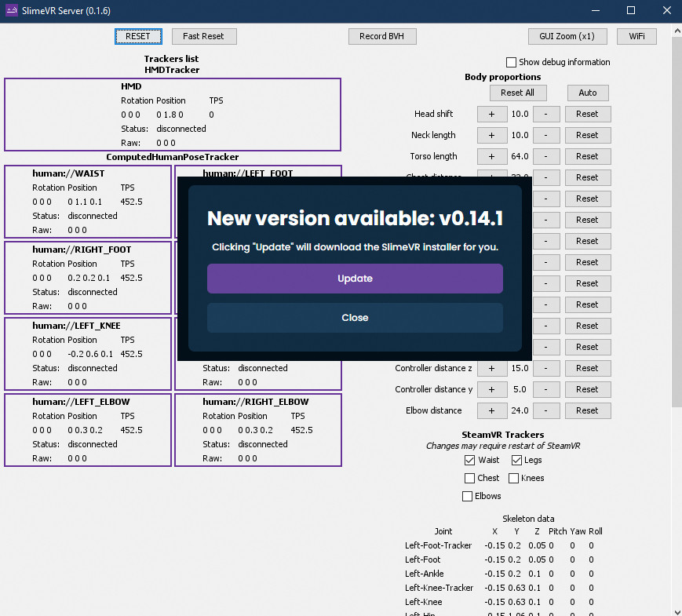Click the RESET button
The height and width of the screenshot is (616, 682).
138,37
